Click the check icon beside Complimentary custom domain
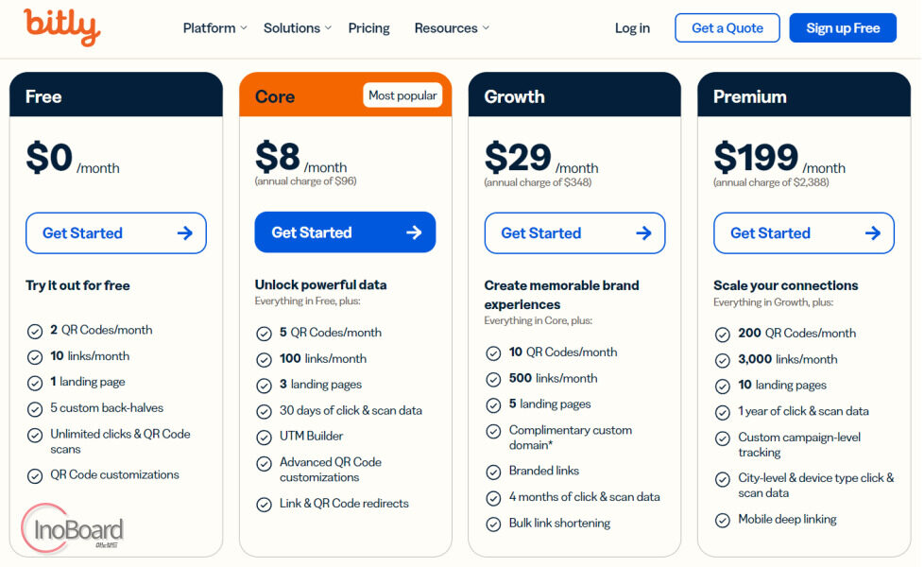Image resolution: width=924 pixels, height=567 pixels. tap(493, 432)
